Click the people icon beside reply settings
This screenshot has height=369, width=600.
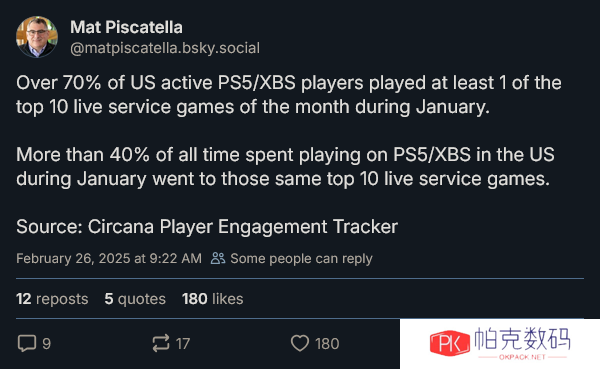tap(218, 258)
